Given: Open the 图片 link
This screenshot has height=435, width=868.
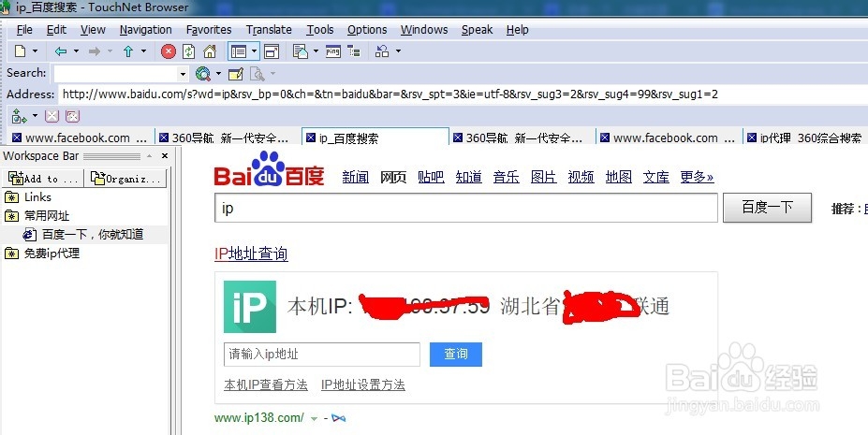Looking at the screenshot, I should [x=544, y=177].
